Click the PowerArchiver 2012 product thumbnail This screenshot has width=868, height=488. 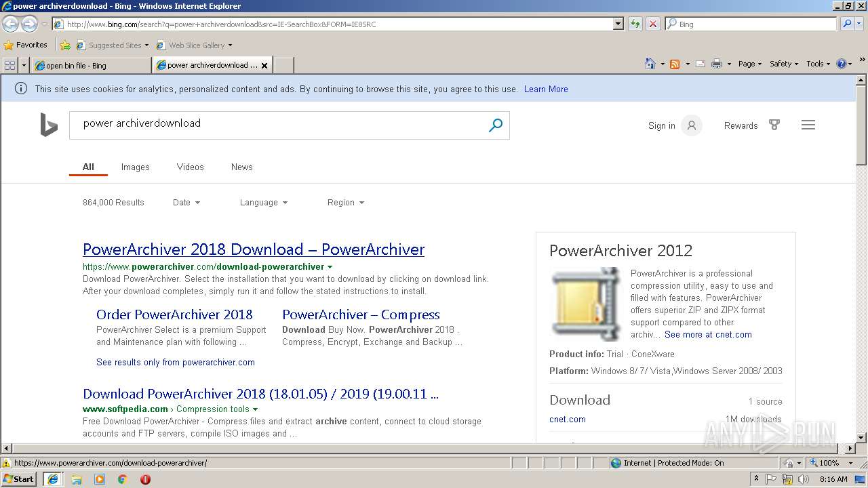(586, 304)
